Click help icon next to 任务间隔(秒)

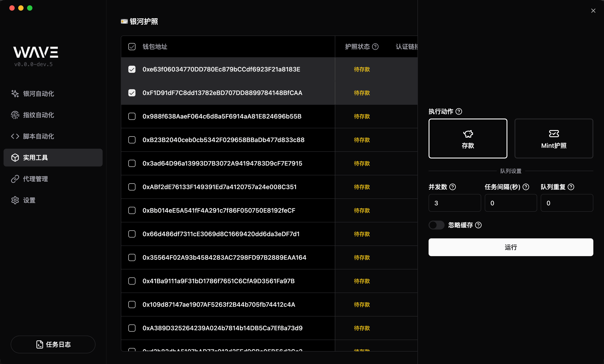(x=526, y=187)
